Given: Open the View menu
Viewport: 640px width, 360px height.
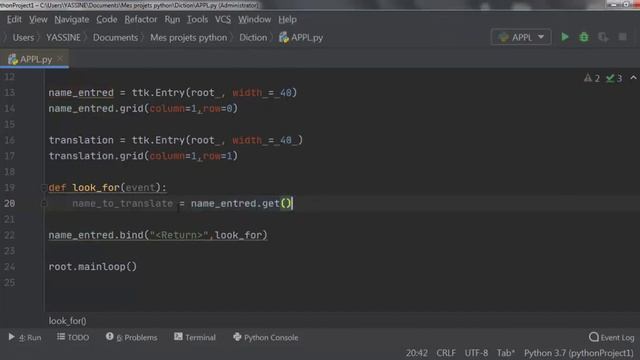Looking at the screenshot, I should click(38, 19).
